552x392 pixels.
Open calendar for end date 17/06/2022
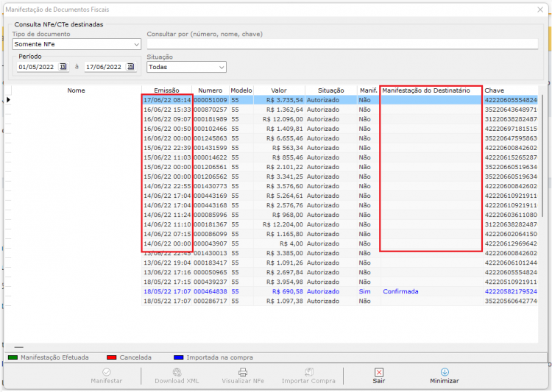coord(130,66)
